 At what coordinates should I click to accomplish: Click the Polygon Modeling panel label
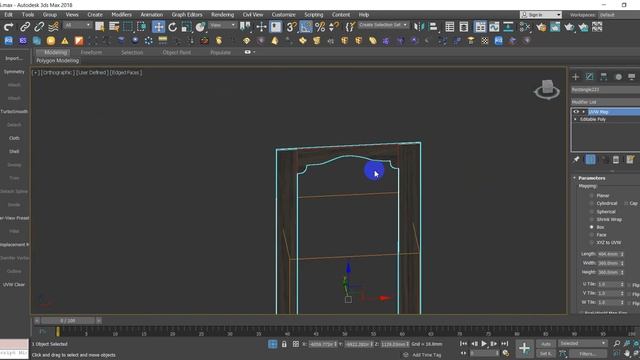[58, 60]
